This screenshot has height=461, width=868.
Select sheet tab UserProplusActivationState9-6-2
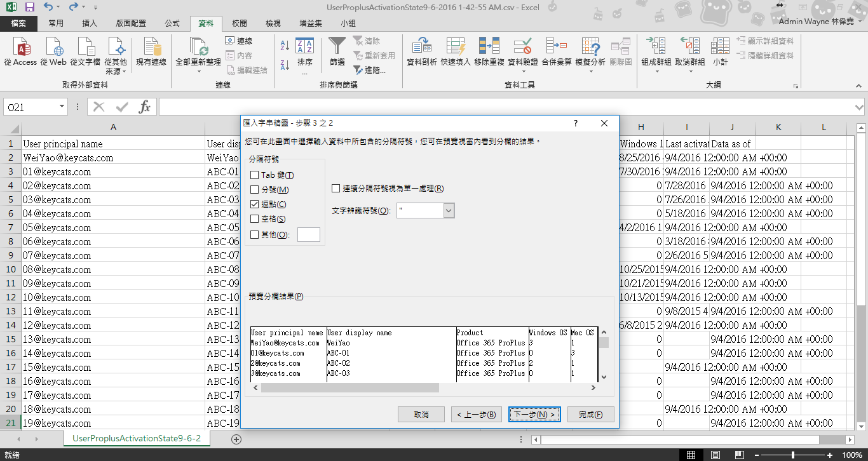pyautogui.click(x=137, y=438)
